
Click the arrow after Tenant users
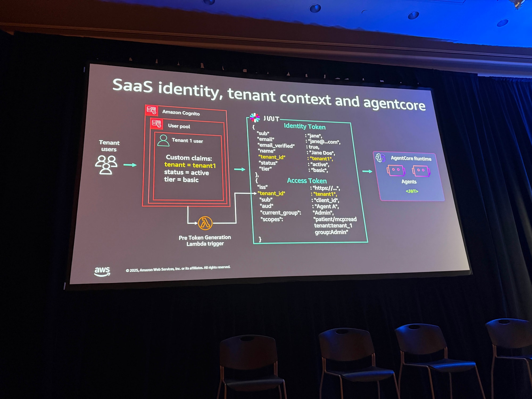point(130,165)
